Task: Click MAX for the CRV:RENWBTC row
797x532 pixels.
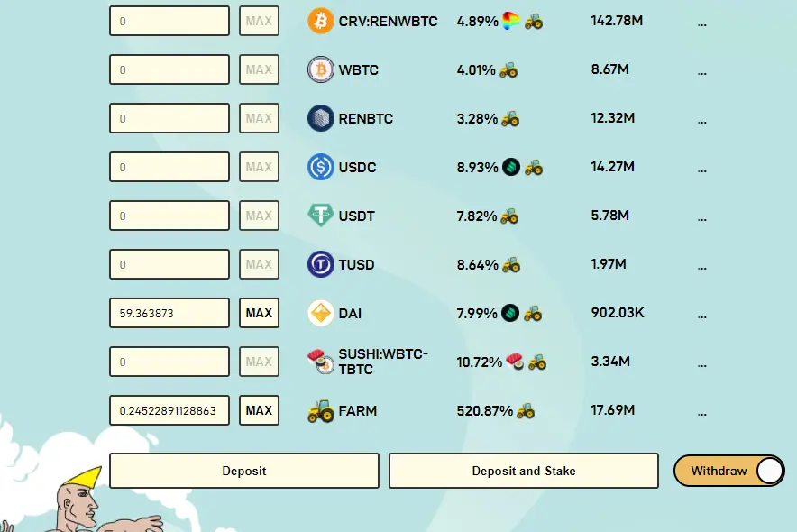Action: click(x=260, y=21)
